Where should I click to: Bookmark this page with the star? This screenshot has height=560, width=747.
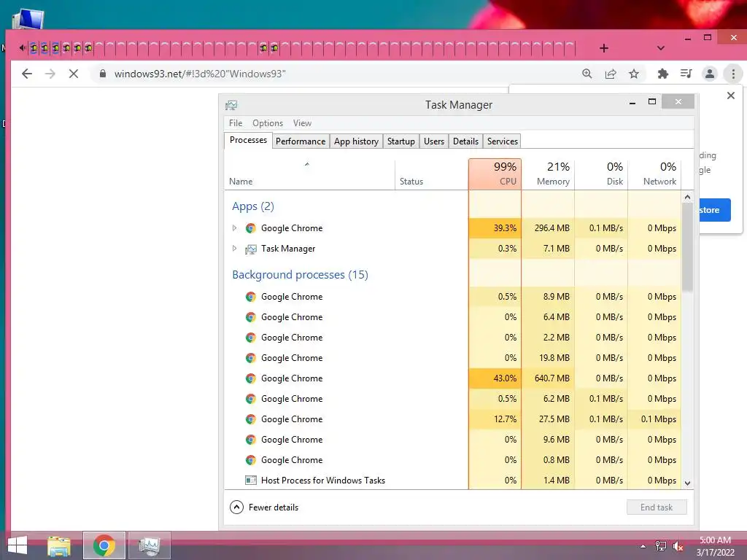click(x=634, y=74)
